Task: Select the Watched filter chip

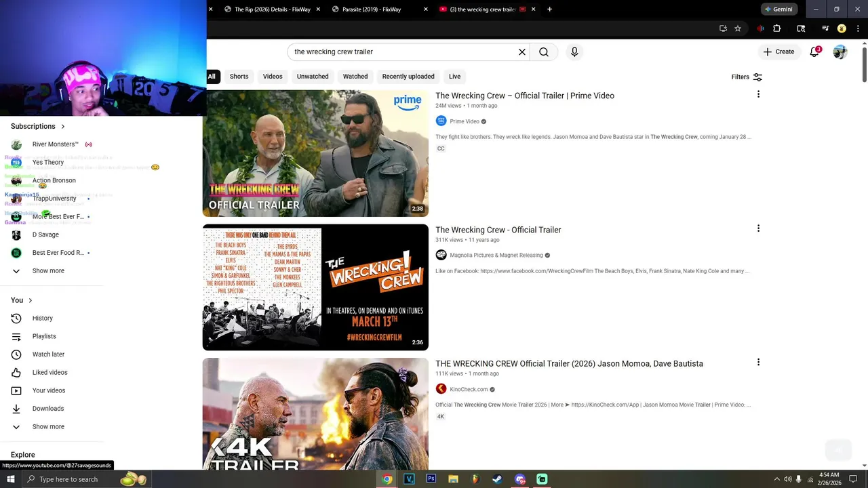Action: pyautogui.click(x=355, y=77)
